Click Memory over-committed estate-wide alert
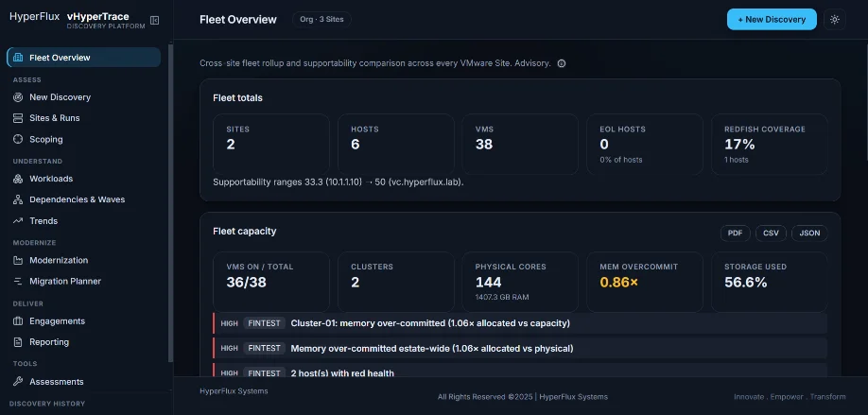 click(x=520, y=349)
